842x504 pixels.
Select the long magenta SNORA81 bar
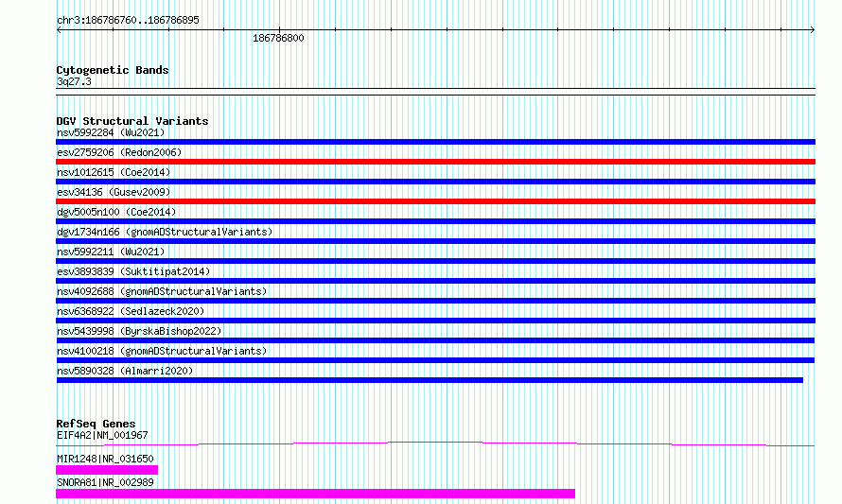315,494
